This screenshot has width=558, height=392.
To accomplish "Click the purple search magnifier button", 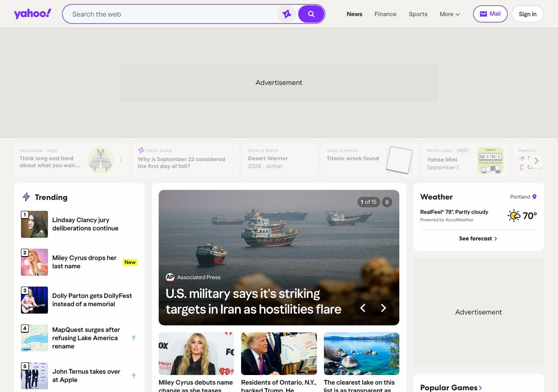I will pos(311,14).
